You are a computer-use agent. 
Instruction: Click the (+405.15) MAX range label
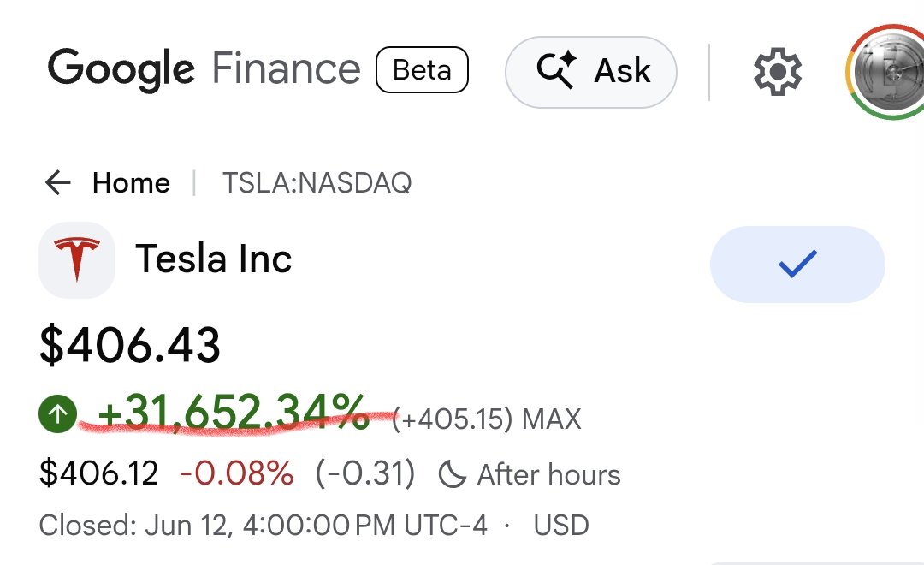487,419
